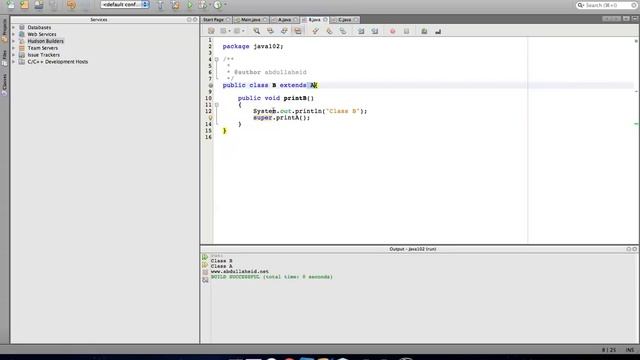
Task: Select the Team Servers tree item
Action: pos(43,48)
